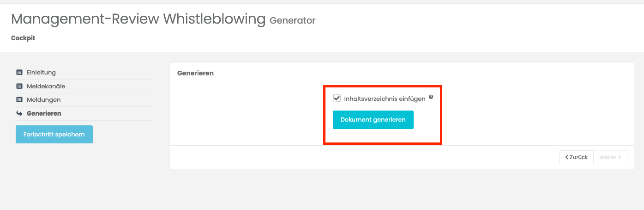Click the list icon beside Einleitung
Viewport: 644px width, 210px height.
click(19, 73)
